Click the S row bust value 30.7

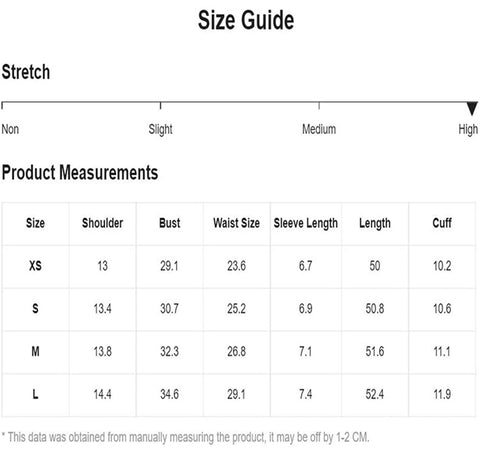(169, 309)
